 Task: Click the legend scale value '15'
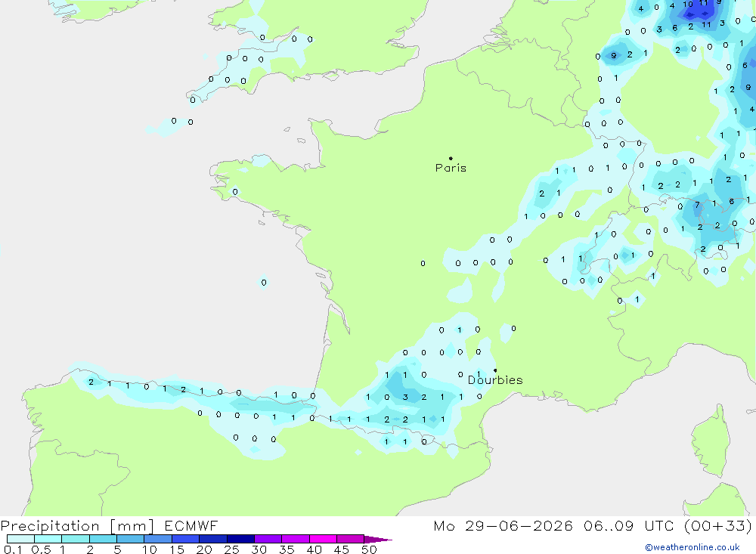177,549
